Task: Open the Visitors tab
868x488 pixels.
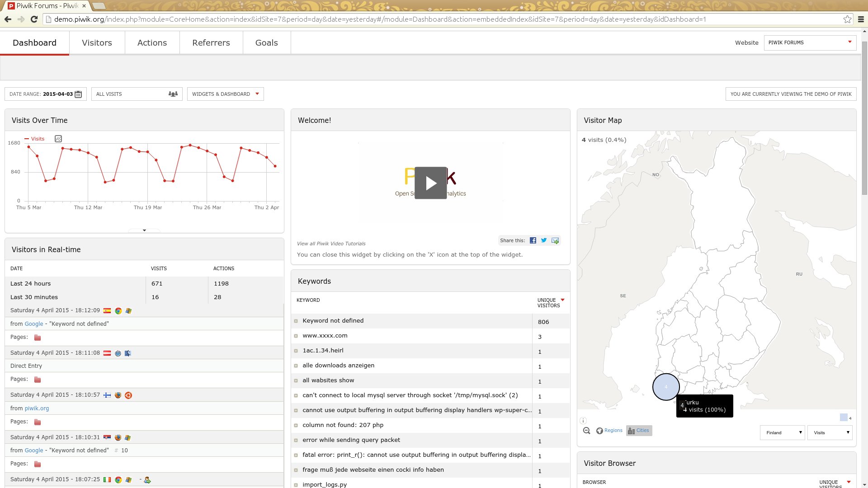Action: [x=97, y=43]
